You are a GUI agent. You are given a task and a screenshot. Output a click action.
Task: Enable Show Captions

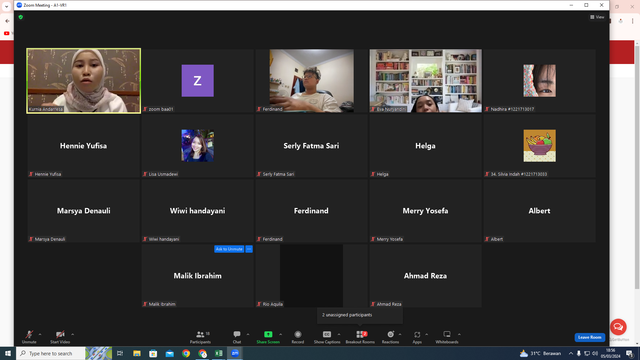[x=327, y=337]
